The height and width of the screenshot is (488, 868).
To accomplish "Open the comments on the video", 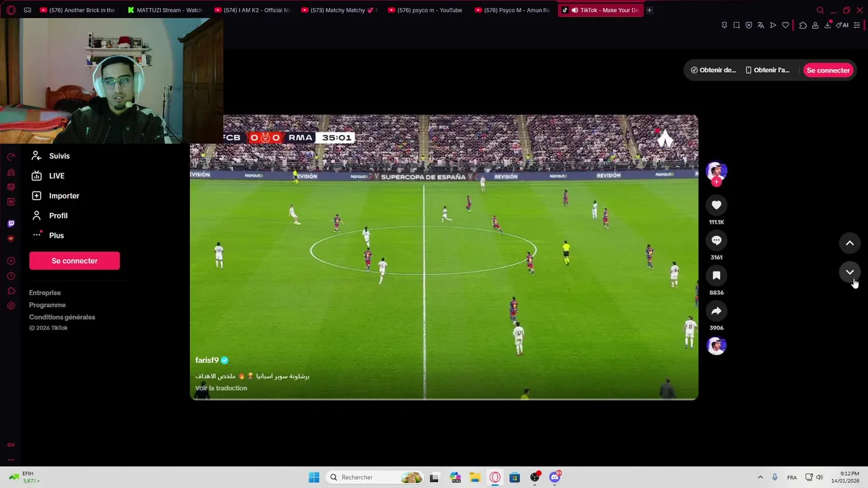I will click(716, 240).
